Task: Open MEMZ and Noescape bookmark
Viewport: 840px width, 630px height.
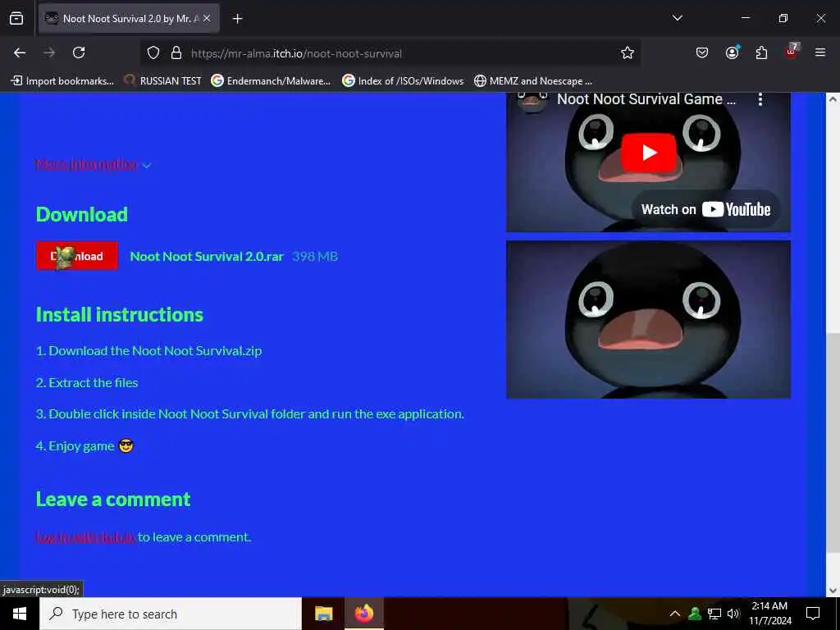Action: (533, 81)
